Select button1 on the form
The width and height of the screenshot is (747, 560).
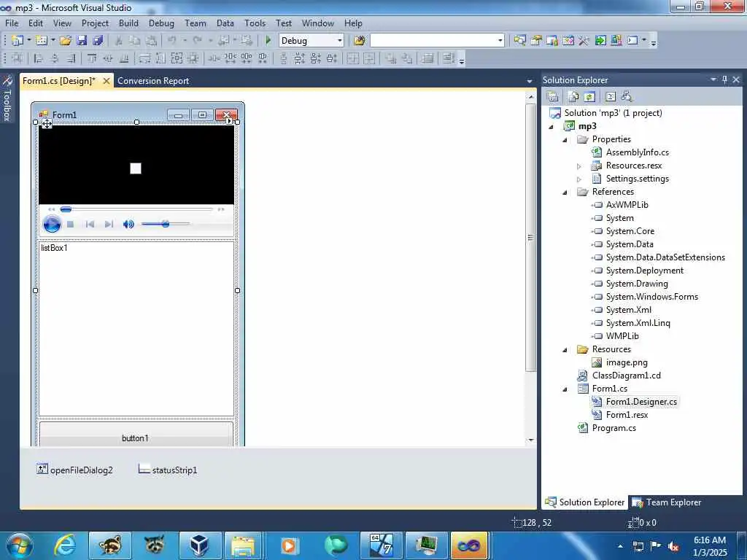coord(136,435)
